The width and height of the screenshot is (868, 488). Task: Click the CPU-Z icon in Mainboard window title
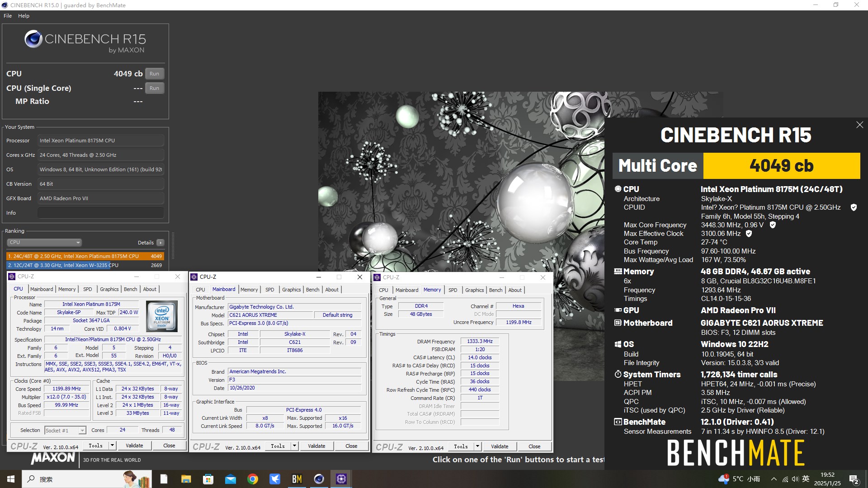194,277
